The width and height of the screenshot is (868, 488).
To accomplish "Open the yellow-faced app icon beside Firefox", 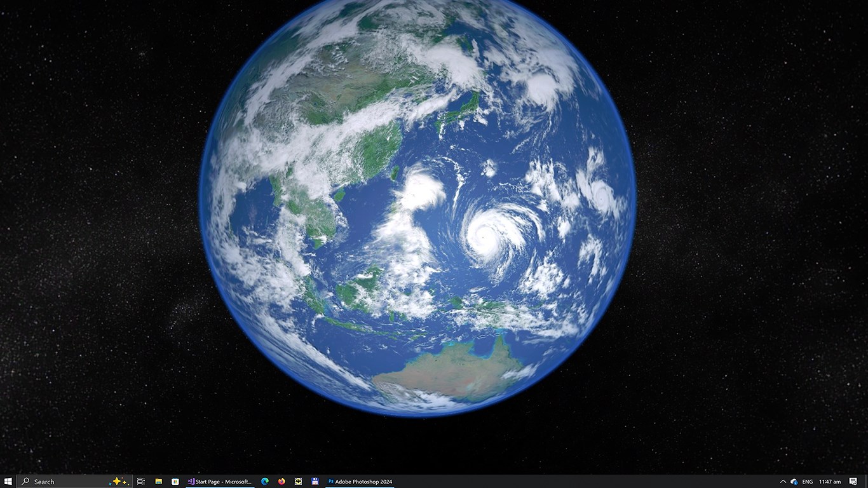I will [298, 482].
